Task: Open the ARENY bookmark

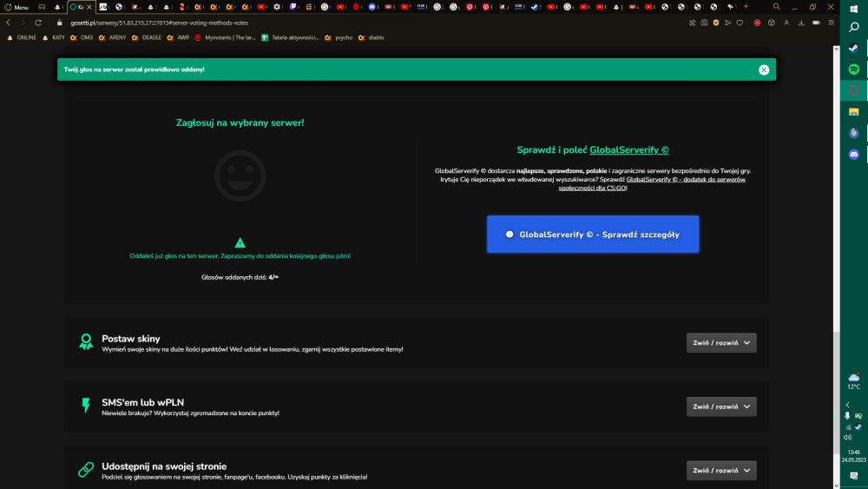Action: pyautogui.click(x=112, y=37)
